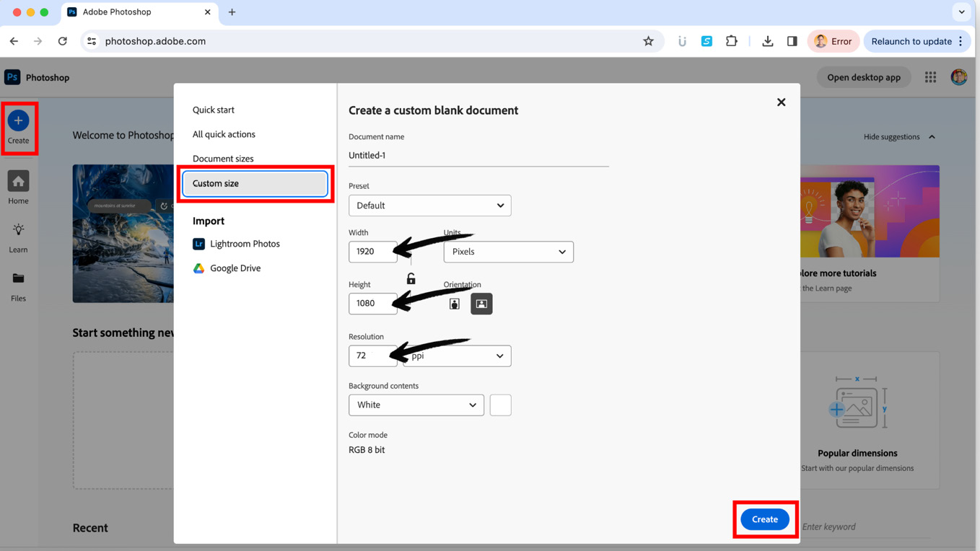Open the Learn lightbulb icon
This screenshot has height=551, width=980.
(18, 230)
